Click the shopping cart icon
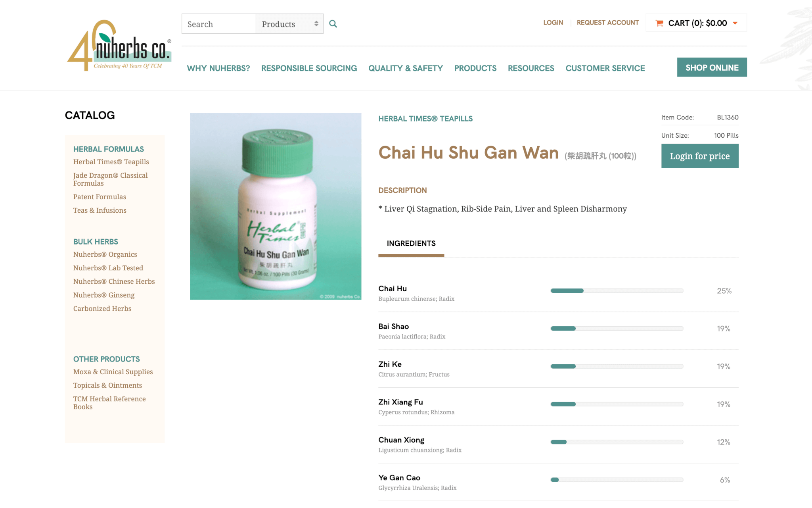The height and width of the screenshot is (508, 812). pos(659,23)
